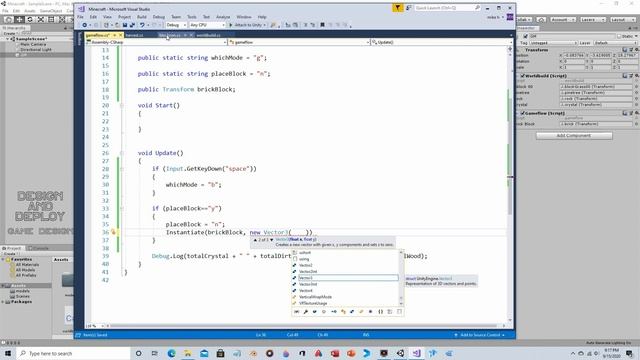Open the Unity Account dropdown
Viewport: 640px width, 360px height.
click(x=562, y=20)
